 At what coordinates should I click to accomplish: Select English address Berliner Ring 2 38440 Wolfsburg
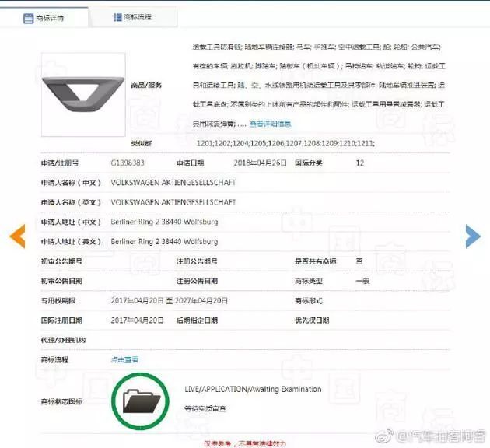tap(164, 241)
